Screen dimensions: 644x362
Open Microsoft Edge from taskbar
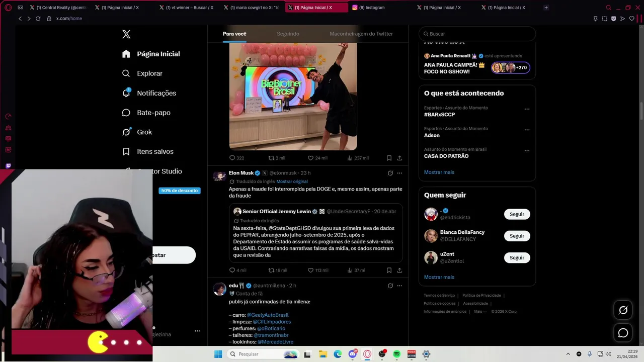point(337,354)
